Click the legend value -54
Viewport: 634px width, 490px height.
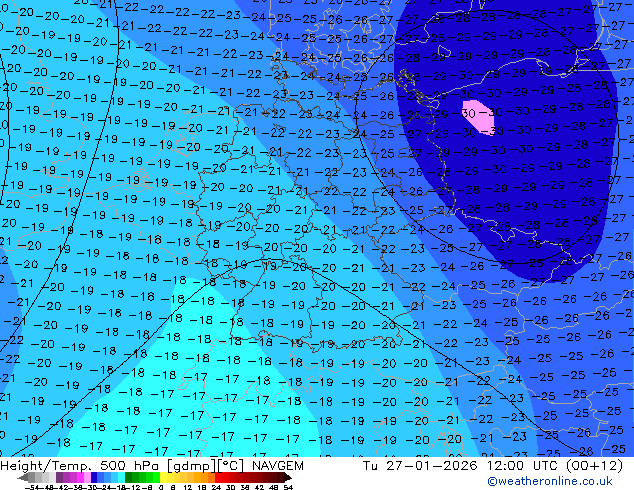[33, 487]
